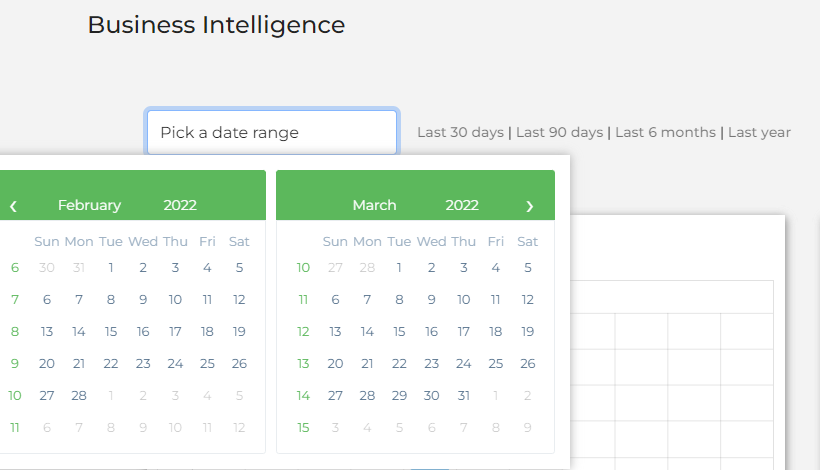Viewport: 820px width, 470px height.
Task: Open the March month selector
Action: click(374, 205)
